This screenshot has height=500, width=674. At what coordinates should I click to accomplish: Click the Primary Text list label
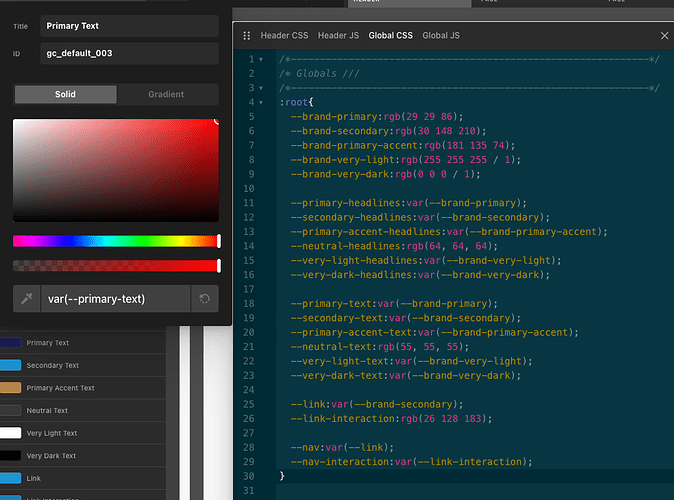point(48,343)
